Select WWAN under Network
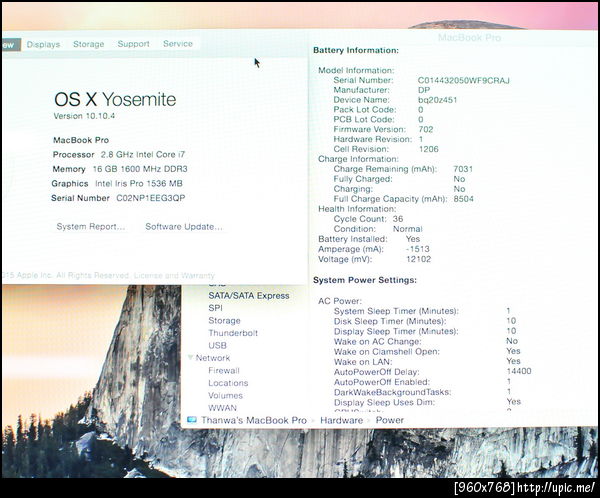 point(222,408)
